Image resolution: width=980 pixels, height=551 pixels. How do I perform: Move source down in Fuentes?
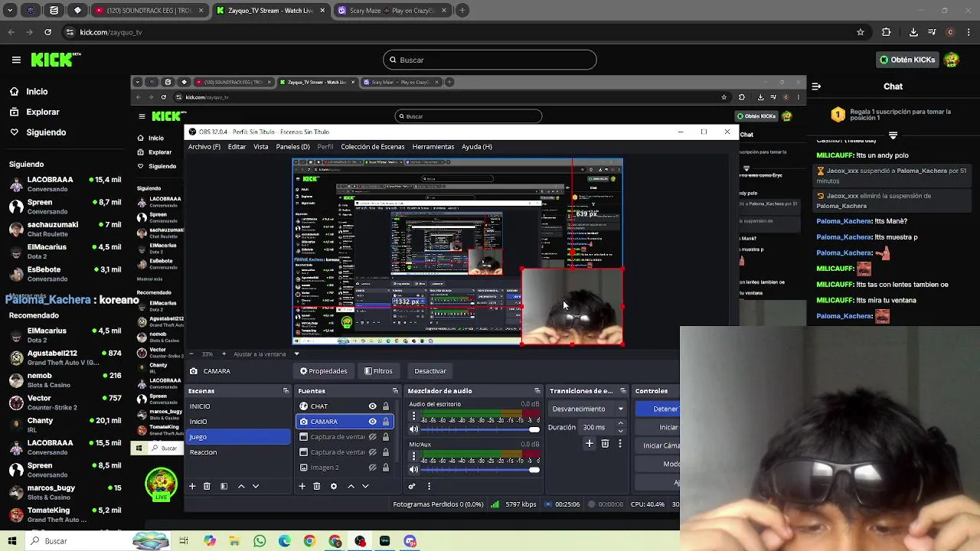365,486
